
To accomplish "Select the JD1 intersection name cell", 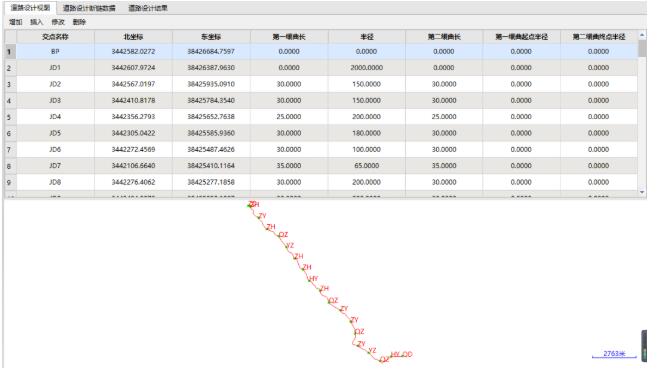I will 55,68.
